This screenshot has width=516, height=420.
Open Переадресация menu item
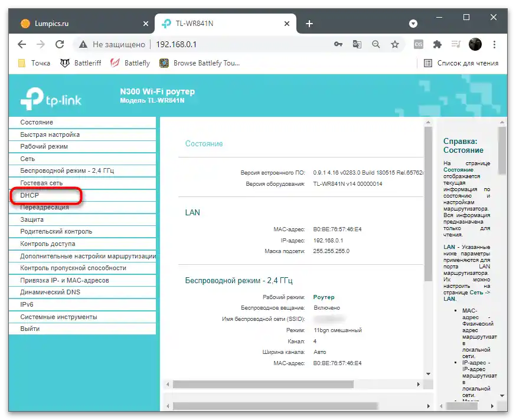click(x=82, y=207)
